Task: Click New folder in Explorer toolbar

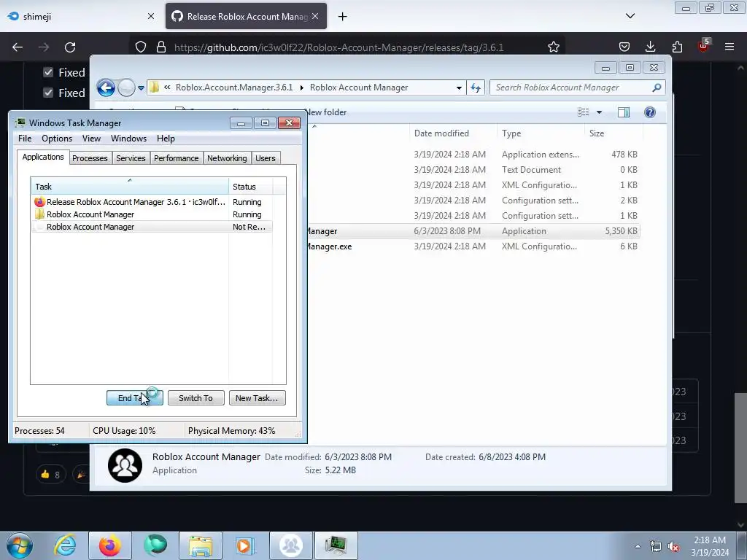Action: point(326,112)
